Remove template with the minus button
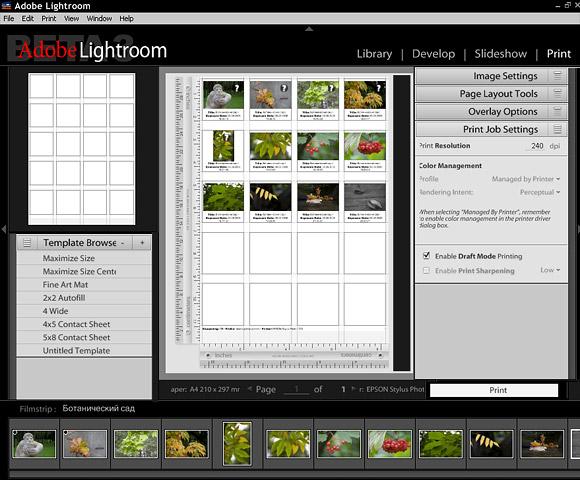 pyautogui.click(x=122, y=243)
